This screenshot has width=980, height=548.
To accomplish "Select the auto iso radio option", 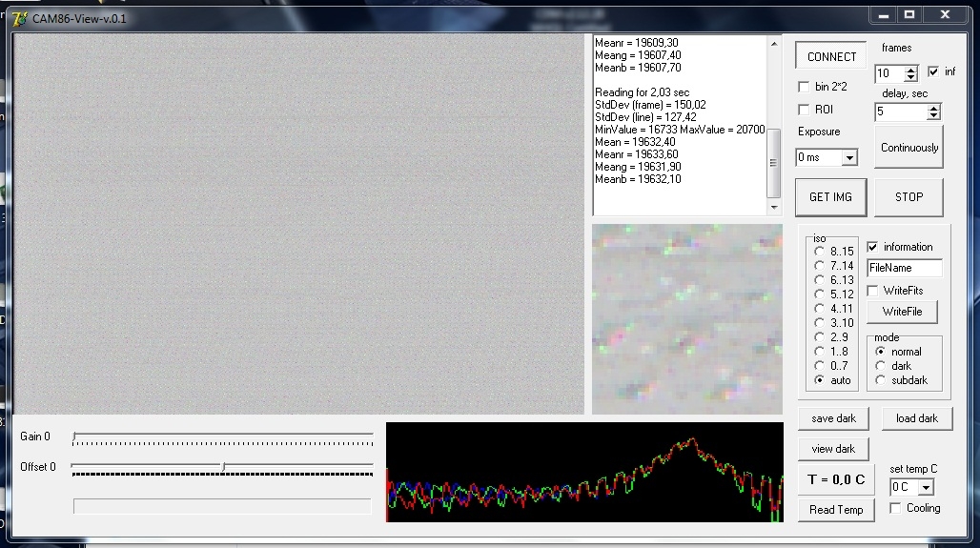I will 820,380.
